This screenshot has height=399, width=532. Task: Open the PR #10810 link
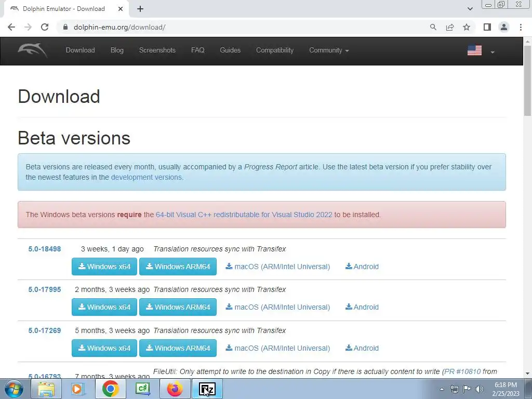coord(462,372)
